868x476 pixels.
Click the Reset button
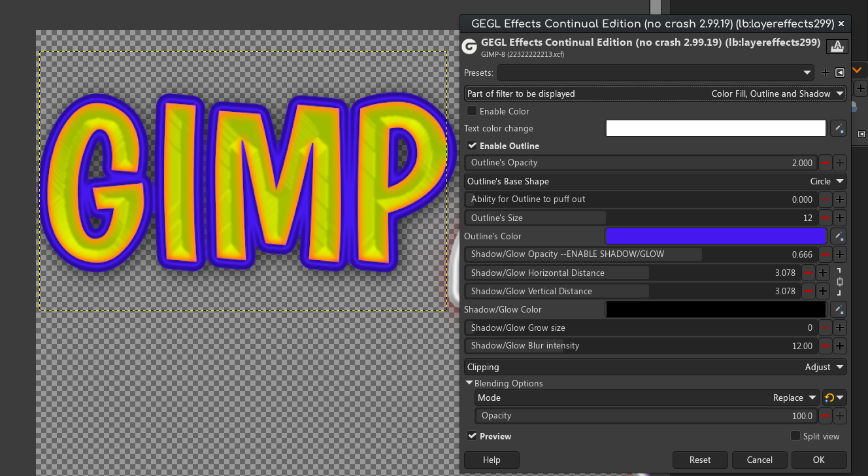pos(700,460)
